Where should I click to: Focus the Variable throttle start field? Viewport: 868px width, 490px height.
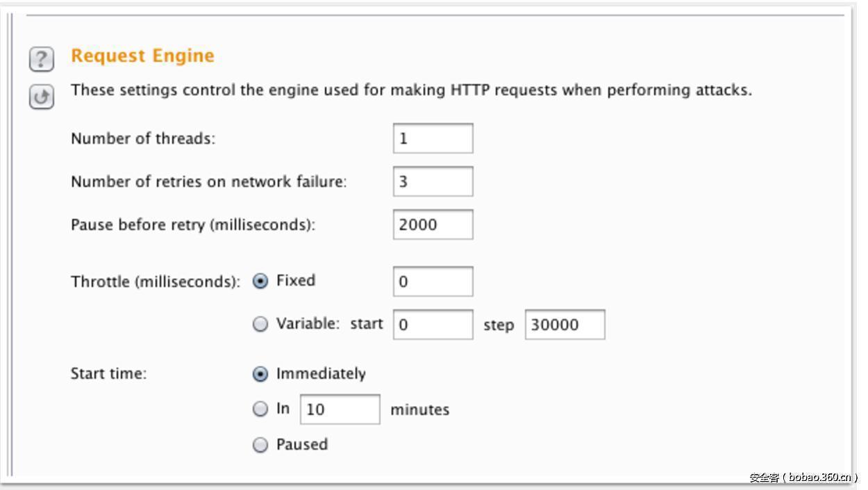(x=433, y=325)
